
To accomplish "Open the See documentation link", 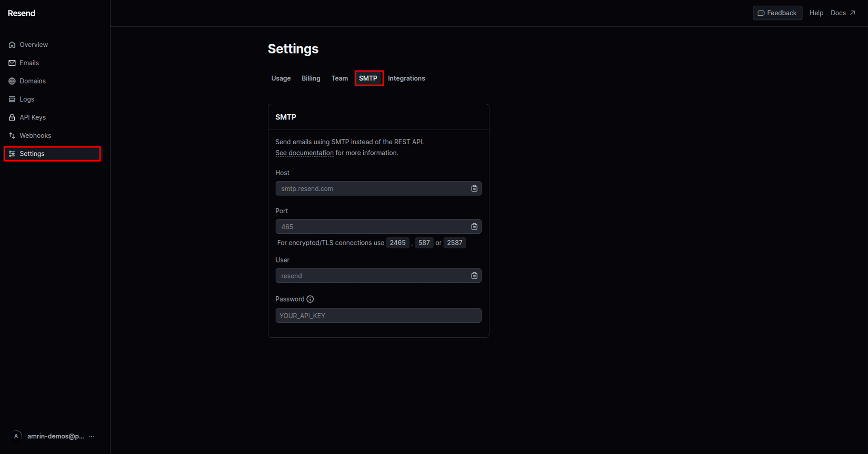I will (304, 152).
